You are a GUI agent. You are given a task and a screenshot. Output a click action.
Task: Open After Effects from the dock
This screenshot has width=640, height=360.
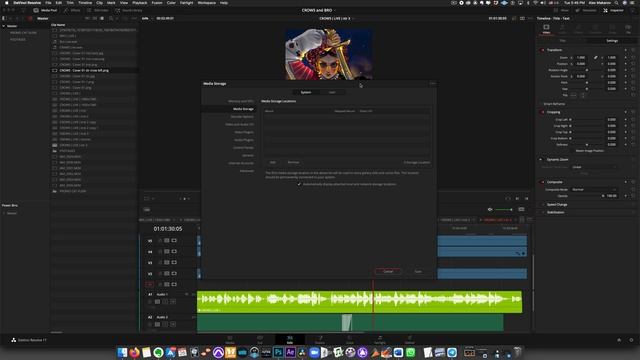click(x=290, y=352)
